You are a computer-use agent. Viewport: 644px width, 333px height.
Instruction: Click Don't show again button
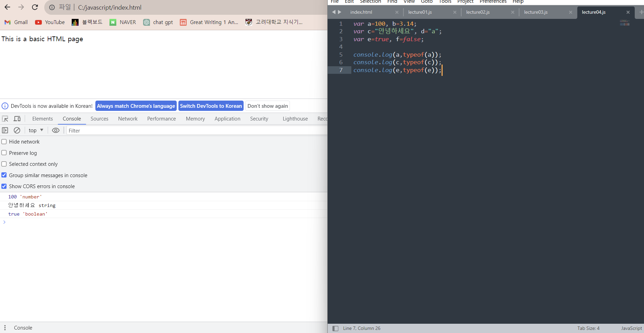(268, 106)
